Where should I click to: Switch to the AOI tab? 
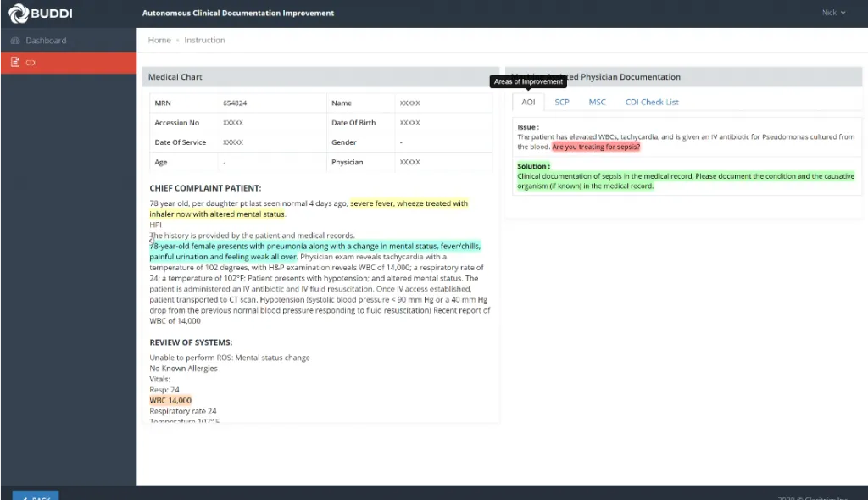point(528,102)
